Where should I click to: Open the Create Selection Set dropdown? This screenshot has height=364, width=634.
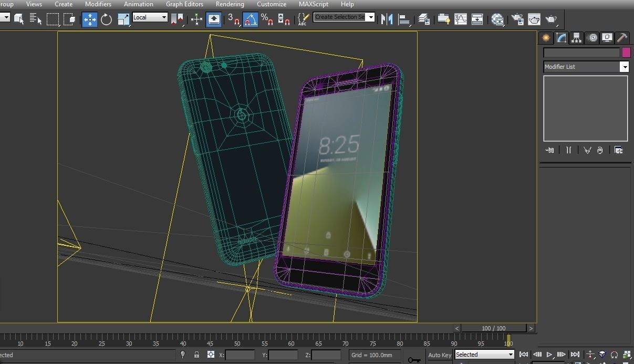[x=344, y=17]
